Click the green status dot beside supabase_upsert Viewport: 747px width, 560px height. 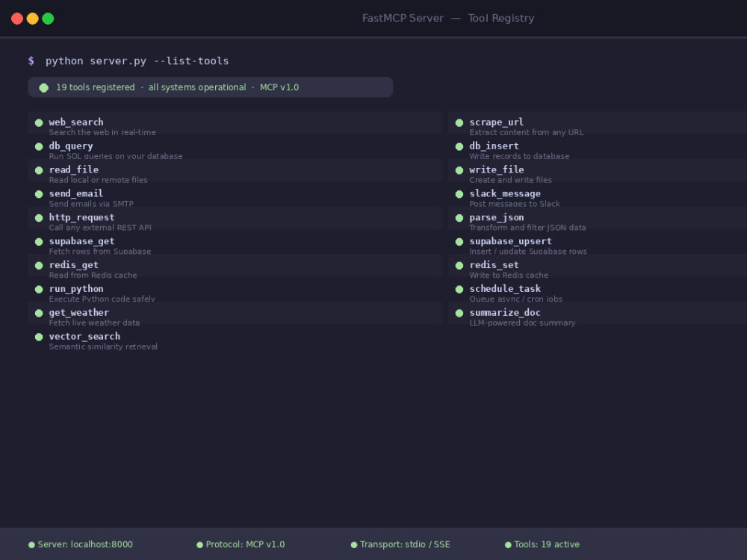click(459, 242)
